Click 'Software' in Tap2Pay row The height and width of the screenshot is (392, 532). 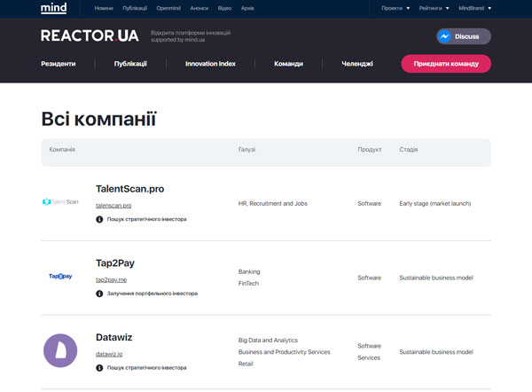(369, 278)
